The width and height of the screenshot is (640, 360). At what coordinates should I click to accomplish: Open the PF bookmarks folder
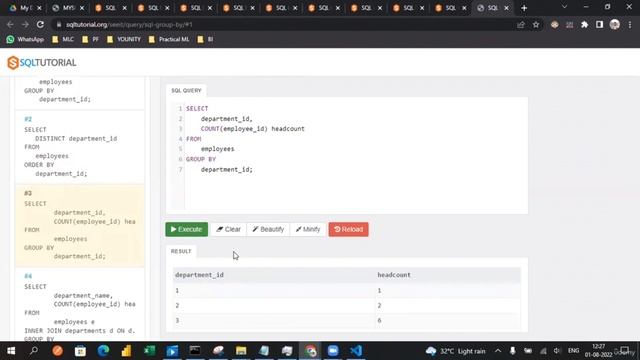tap(91, 39)
